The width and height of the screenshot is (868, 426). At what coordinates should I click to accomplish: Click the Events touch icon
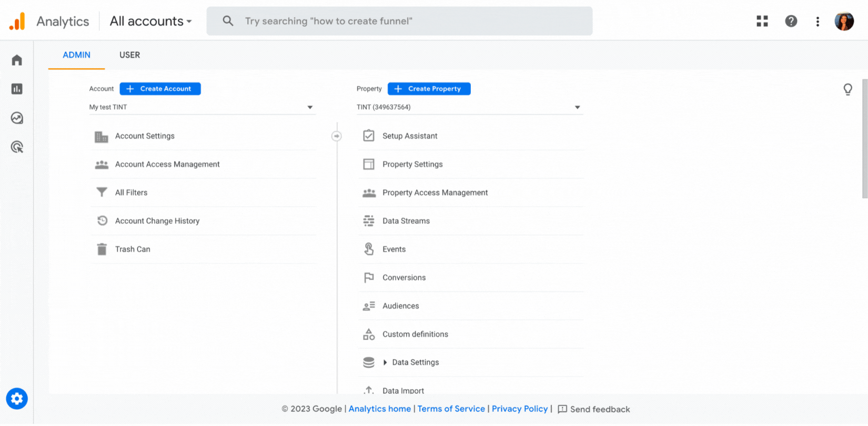369,249
